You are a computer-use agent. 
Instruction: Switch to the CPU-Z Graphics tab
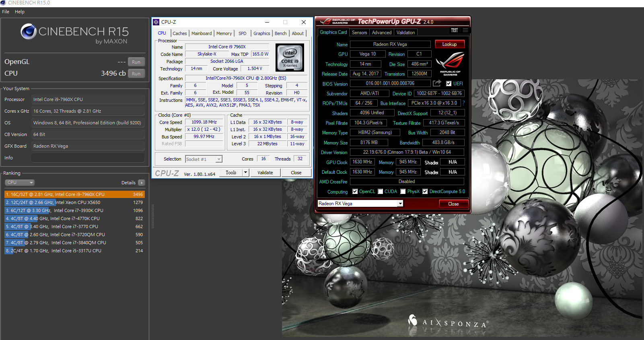pyautogui.click(x=262, y=33)
